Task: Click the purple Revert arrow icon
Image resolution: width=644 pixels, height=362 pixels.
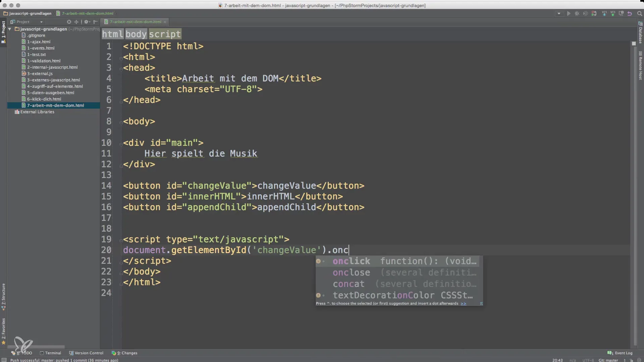Action: tap(630, 14)
